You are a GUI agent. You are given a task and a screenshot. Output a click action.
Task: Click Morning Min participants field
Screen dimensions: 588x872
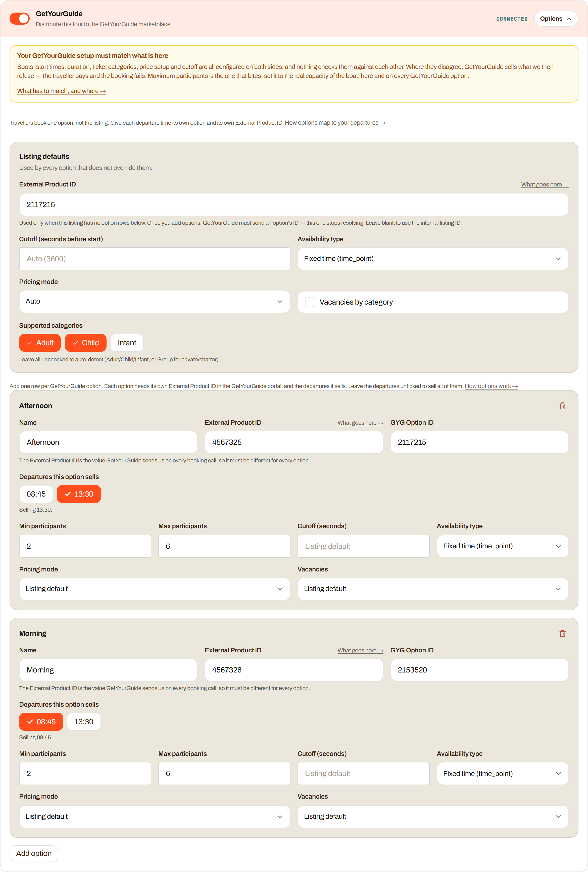click(x=85, y=773)
